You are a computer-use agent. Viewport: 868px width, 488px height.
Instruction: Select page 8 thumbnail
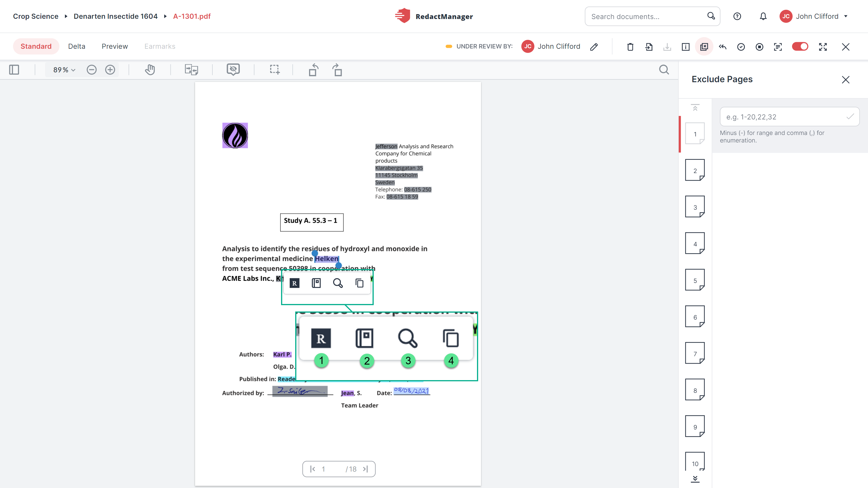point(695,390)
